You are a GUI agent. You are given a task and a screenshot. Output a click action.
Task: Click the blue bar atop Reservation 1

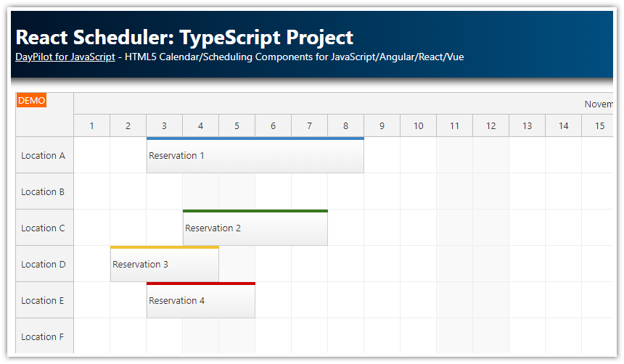pyautogui.click(x=255, y=138)
